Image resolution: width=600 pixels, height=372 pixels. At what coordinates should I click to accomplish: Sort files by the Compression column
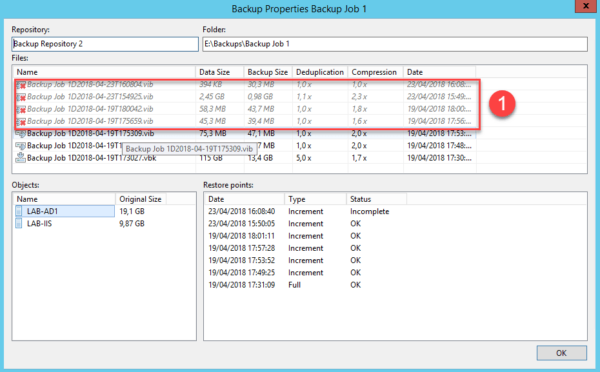point(376,72)
